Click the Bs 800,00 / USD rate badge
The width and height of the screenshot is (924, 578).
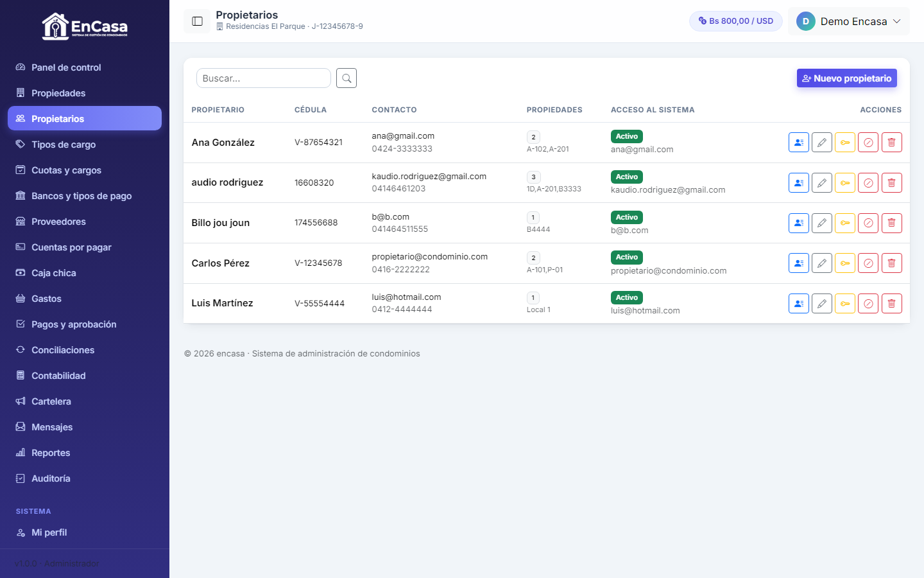(736, 21)
